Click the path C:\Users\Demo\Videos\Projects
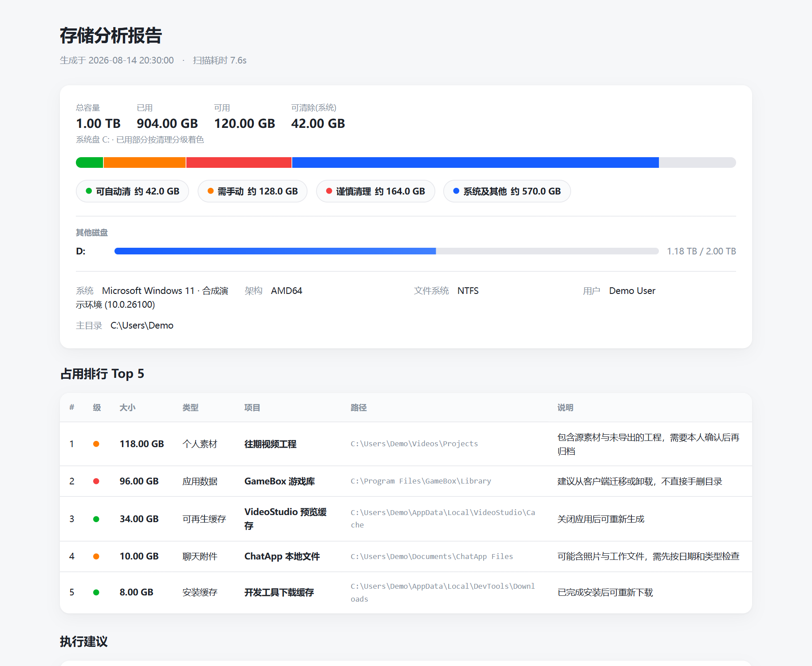The width and height of the screenshot is (812, 666). 414,444
